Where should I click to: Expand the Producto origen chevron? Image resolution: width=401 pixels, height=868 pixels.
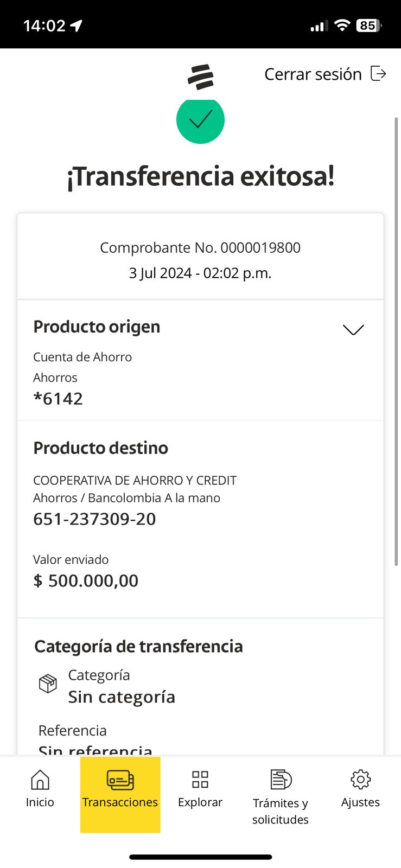[353, 329]
